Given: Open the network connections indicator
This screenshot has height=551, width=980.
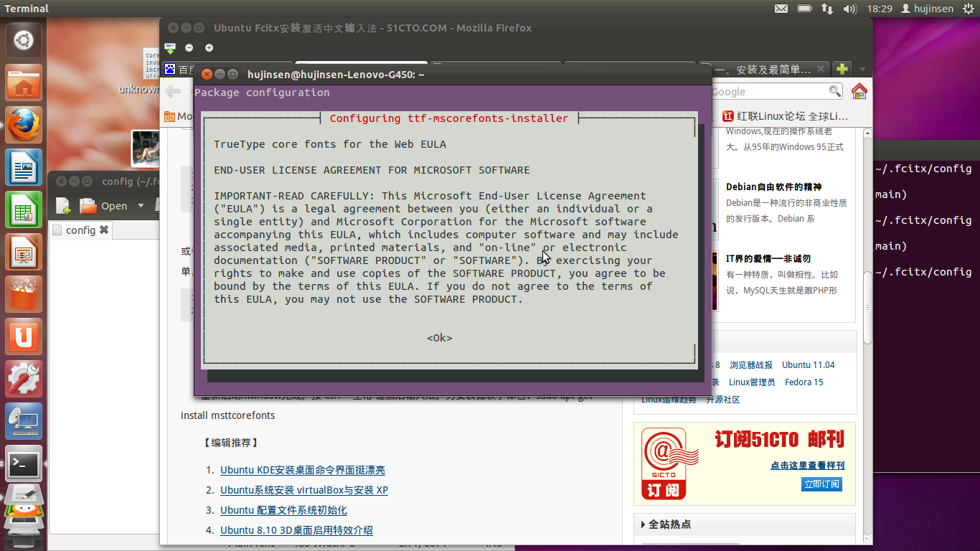Looking at the screenshot, I should [827, 9].
